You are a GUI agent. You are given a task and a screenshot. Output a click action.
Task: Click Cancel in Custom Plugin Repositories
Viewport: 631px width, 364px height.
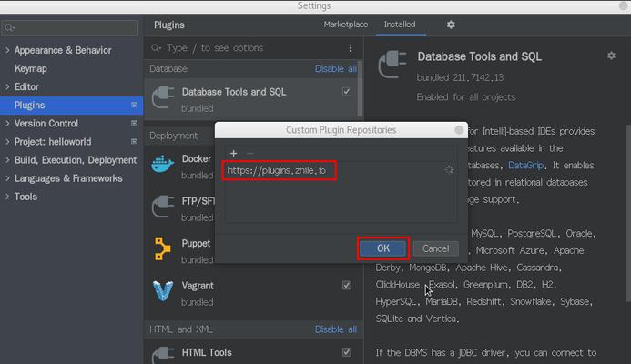pyautogui.click(x=435, y=248)
